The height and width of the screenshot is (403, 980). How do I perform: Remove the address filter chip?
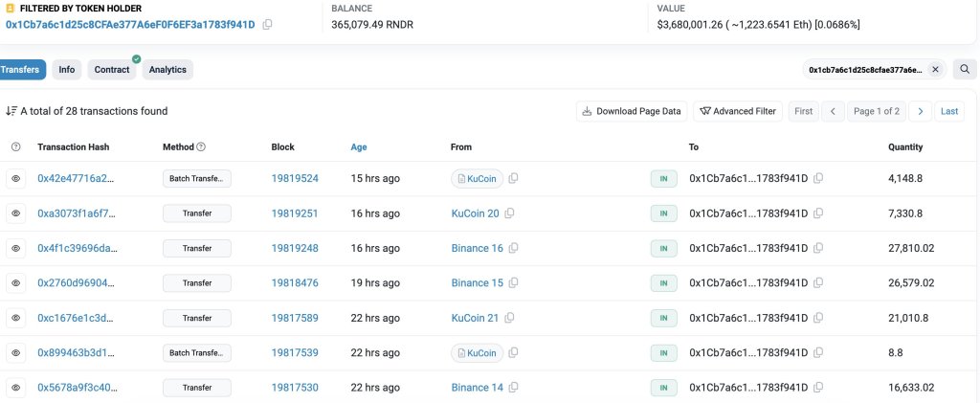[935, 69]
